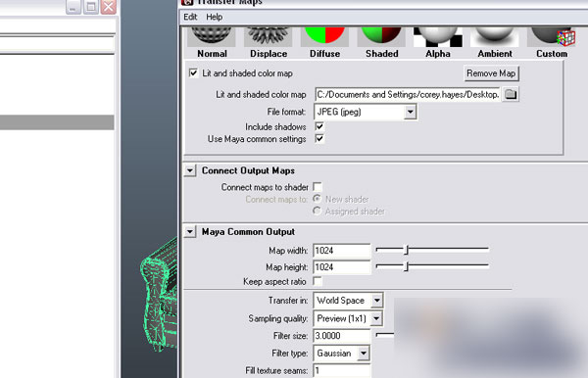
Task: Click the Map width field
Action: [x=342, y=251]
